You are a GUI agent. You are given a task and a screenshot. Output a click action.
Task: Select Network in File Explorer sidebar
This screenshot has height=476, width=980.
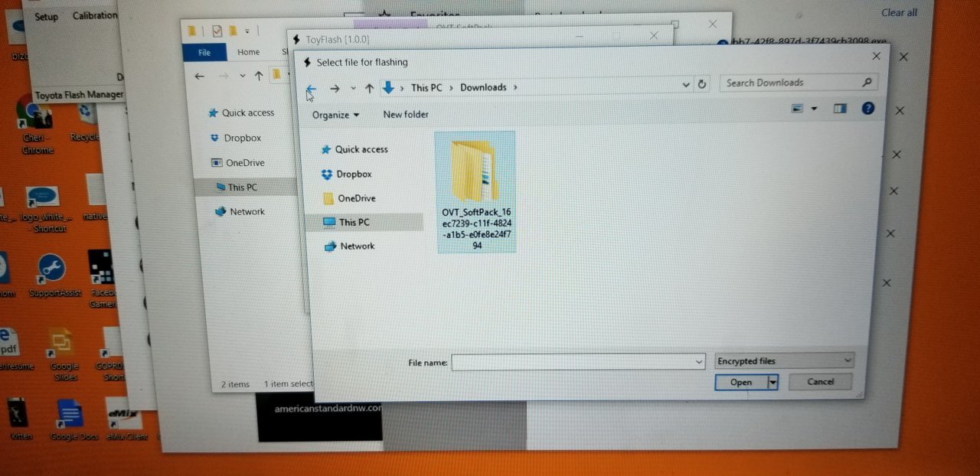(x=240, y=211)
